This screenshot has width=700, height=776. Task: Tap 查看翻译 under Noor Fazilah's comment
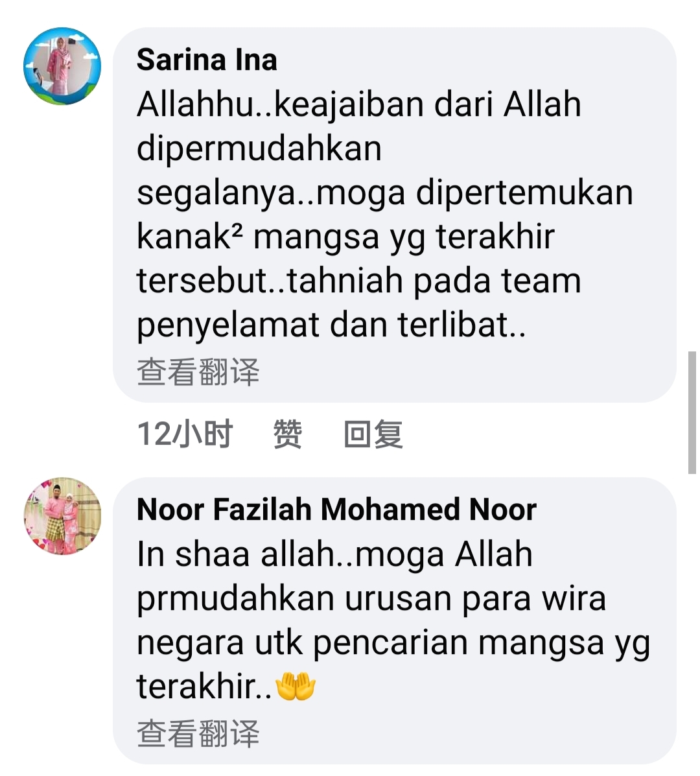tap(198, 733)
